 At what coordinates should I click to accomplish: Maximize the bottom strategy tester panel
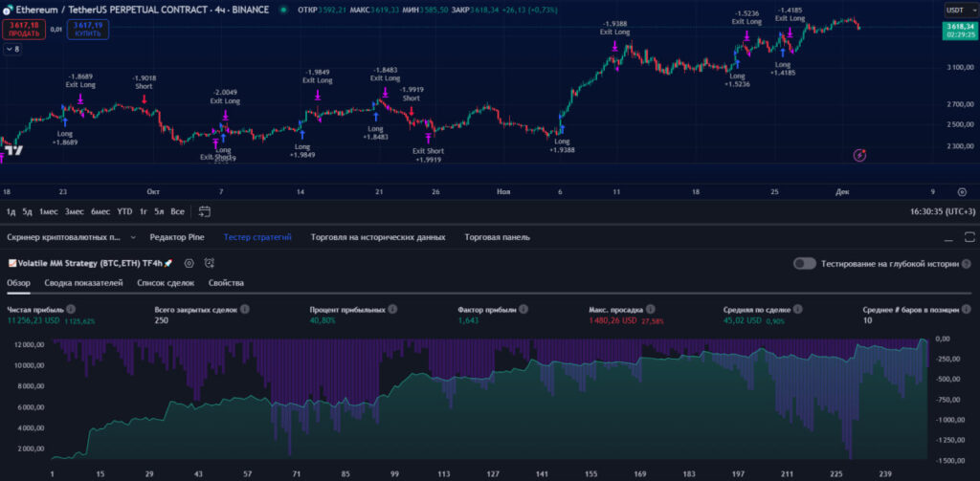pyautogui.click(x=969, y=237)
